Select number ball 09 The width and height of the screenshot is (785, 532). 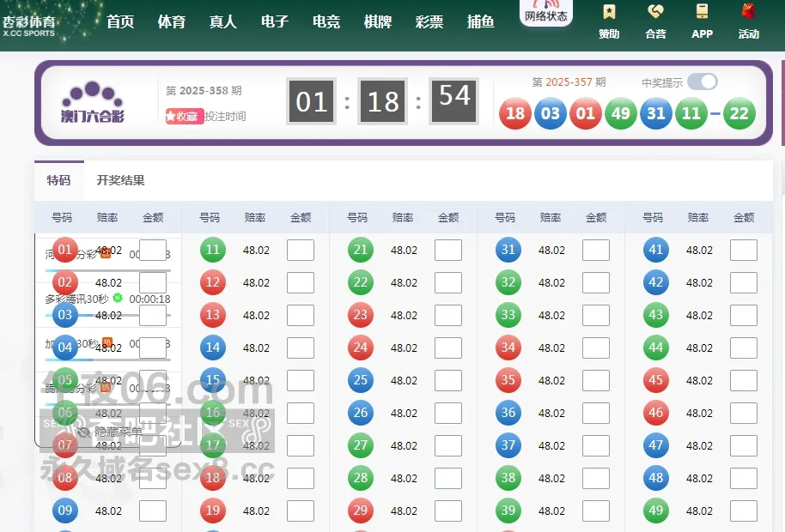click(65, 510)
